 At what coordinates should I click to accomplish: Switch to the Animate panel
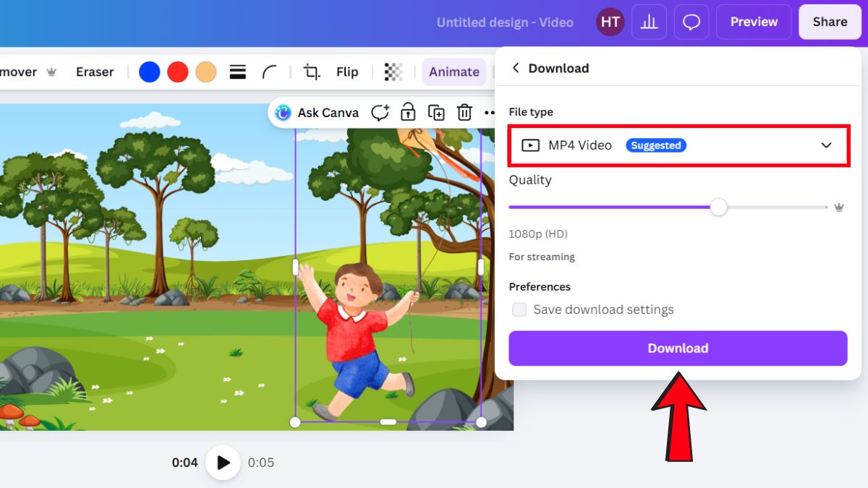click(x=454, y=72)
